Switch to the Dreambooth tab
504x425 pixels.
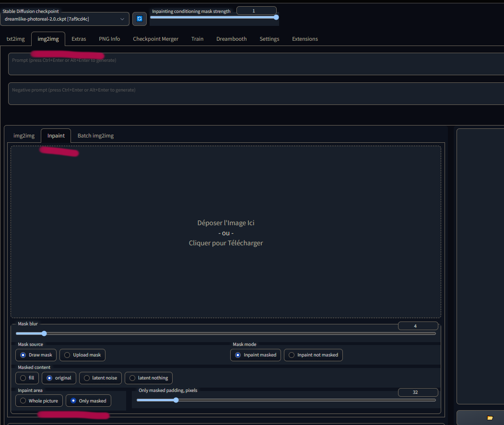point(231,39)
